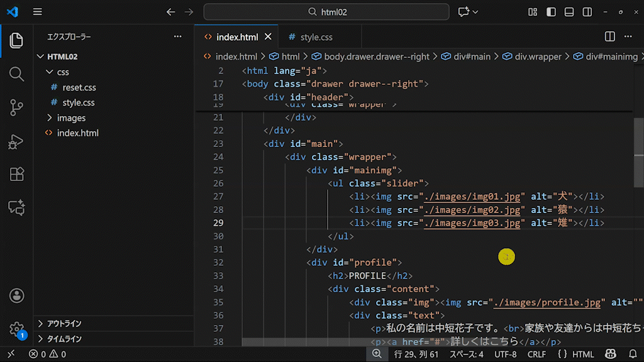Open the Manage settings gear
Image resolution: width=644 pixels, height=362 pixels.
[x=16, y=329]
